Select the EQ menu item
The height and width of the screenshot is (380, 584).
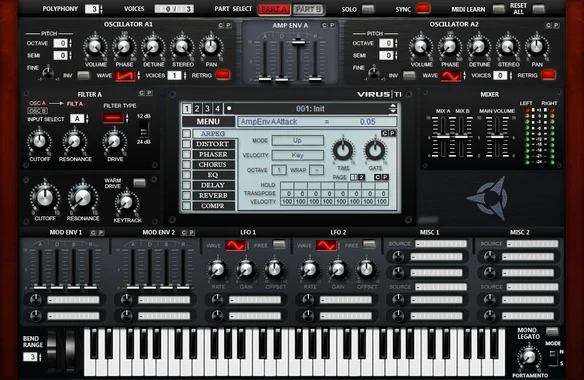pyautogui.click(x=213, y=175)
